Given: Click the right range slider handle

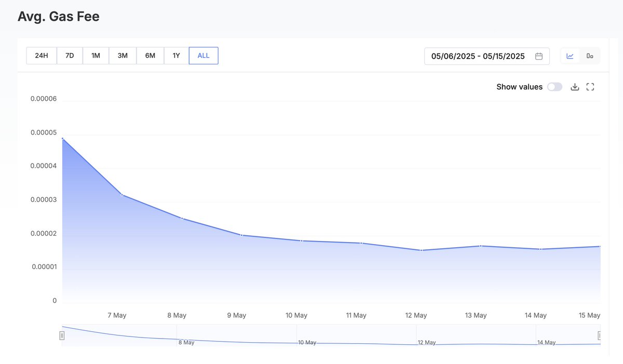Looking at the screenshot, I should pos(600,335).
